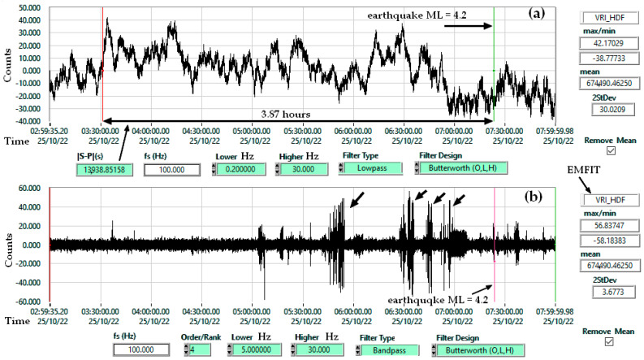Screen dimensions: 644x360
Task: Select the Higher Hz value 30.000 in panel (a)
Action: [304, 169]
